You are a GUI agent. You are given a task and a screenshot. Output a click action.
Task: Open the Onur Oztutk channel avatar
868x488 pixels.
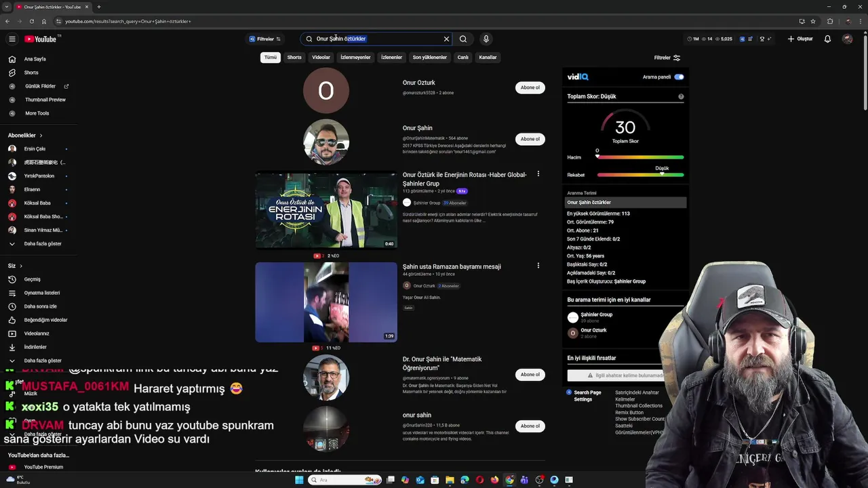(x=326, y=90)
